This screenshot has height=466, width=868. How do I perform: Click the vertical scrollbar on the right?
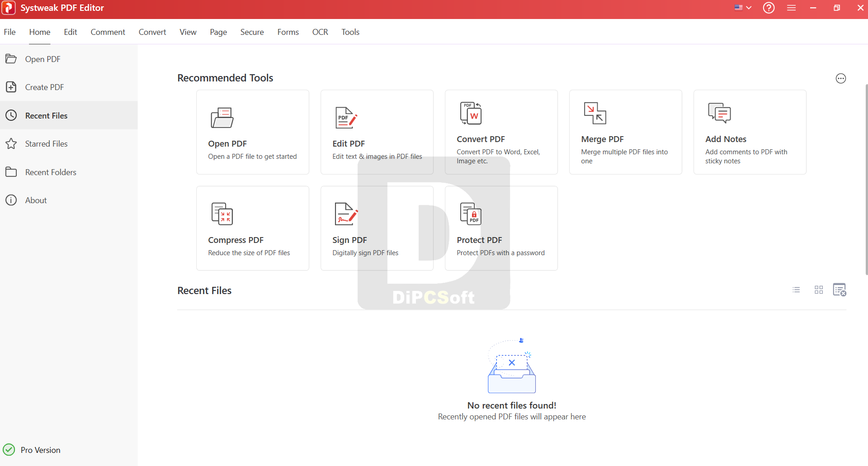pos(866,179)
